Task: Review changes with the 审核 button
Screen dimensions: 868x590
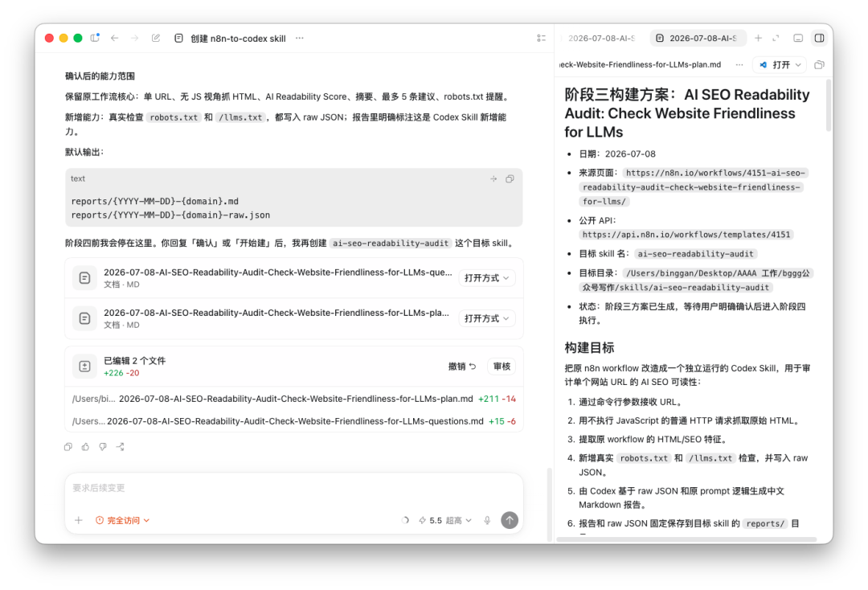Action: tap(502, 367)
